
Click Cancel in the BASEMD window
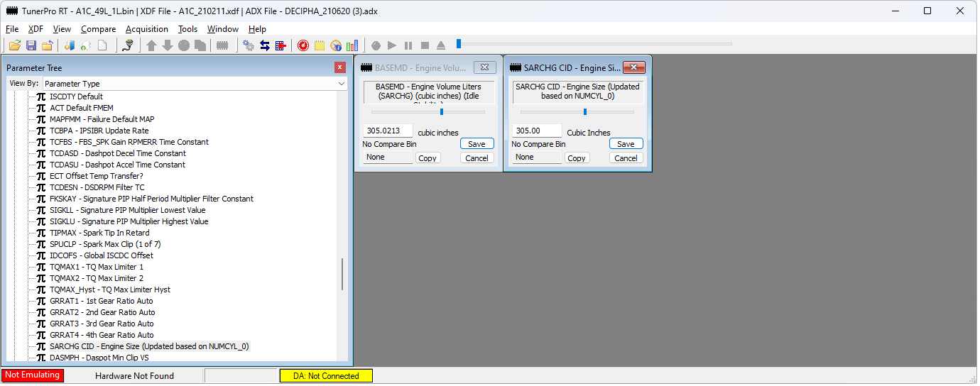pyautogui.click(x=477, y=158)
